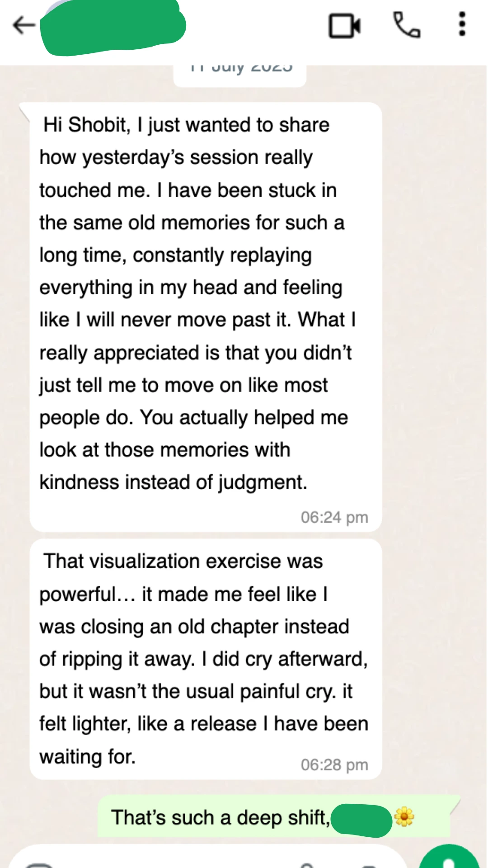
Task: Open contact info from the redacted header name
Action: click(x=113, y=27)
